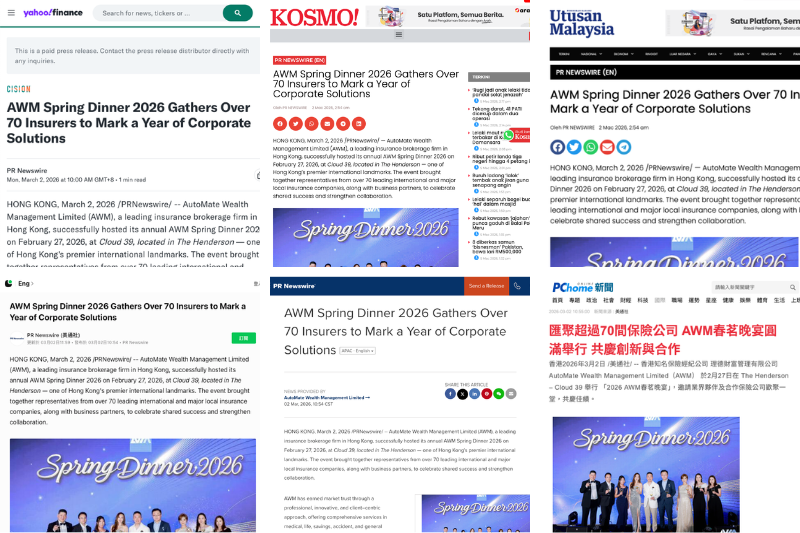Viewport: 800px width, 533px height.
Task: Click Kosmo Spring Dinner 2026 image
Action: pos(366,237)
